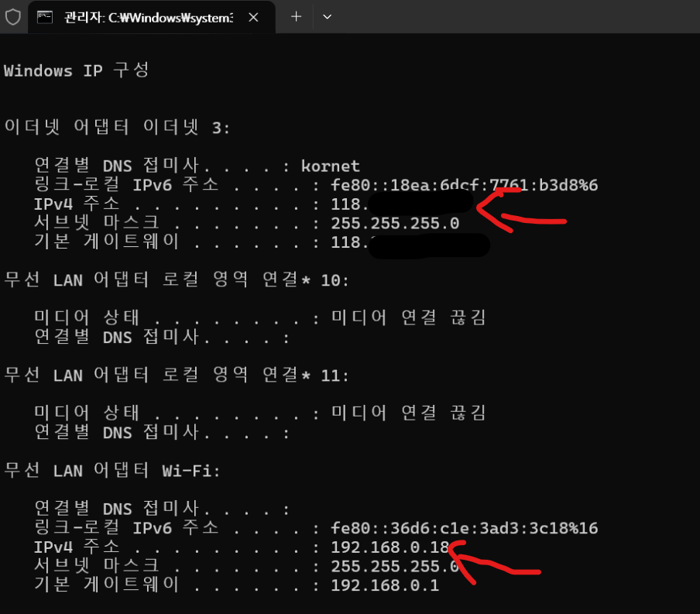Click the '무선 LAN 어댑터 로컬 영역 연결* 10:' line
This screenshot has width=700, height=614.
177,280
